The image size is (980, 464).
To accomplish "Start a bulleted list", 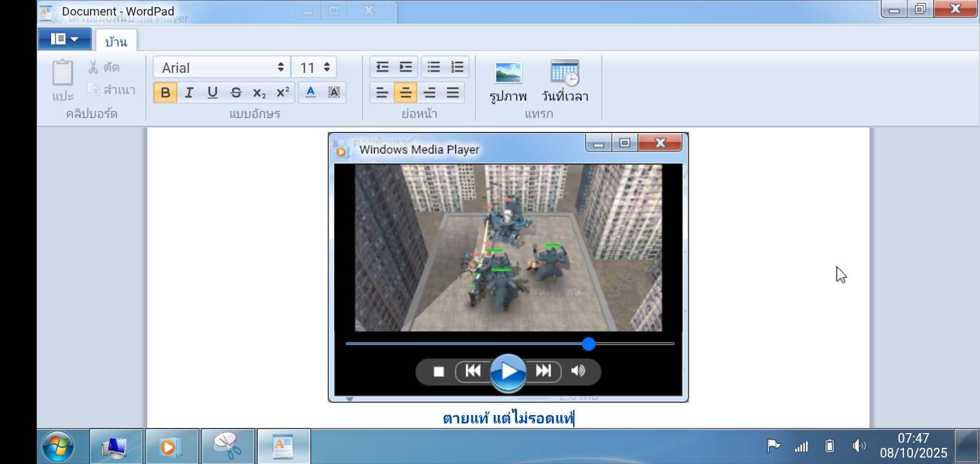I will [x=434, y=67].
